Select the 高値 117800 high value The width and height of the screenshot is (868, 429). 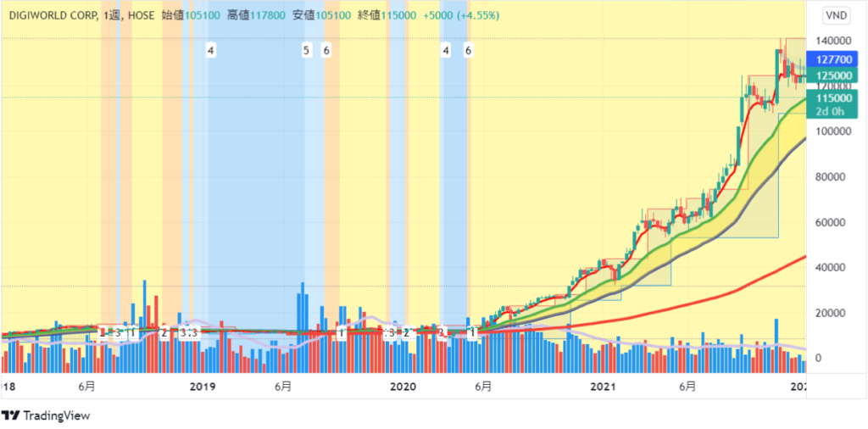[x=256, y=15]
